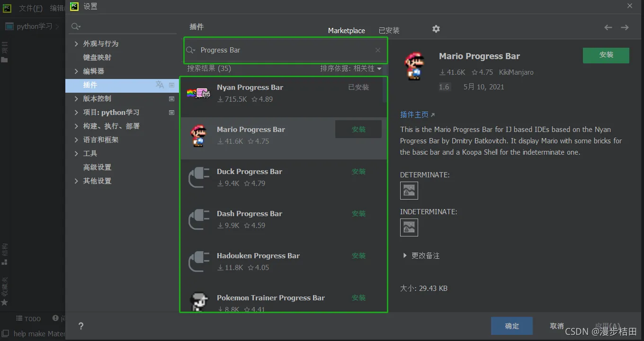Expand the 版本控制 settings node
This screenshot has height=341, width=644.
(x=76, y=98)
